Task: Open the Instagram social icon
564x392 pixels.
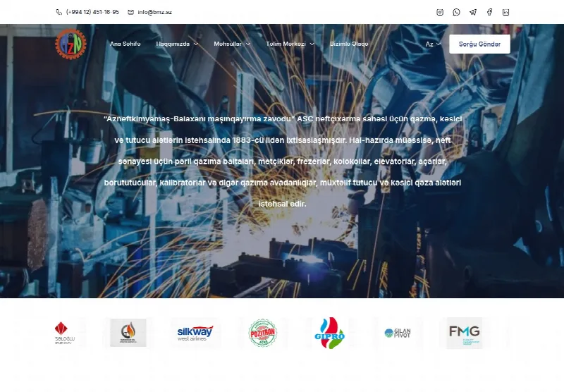Action: tap(439, 12)
